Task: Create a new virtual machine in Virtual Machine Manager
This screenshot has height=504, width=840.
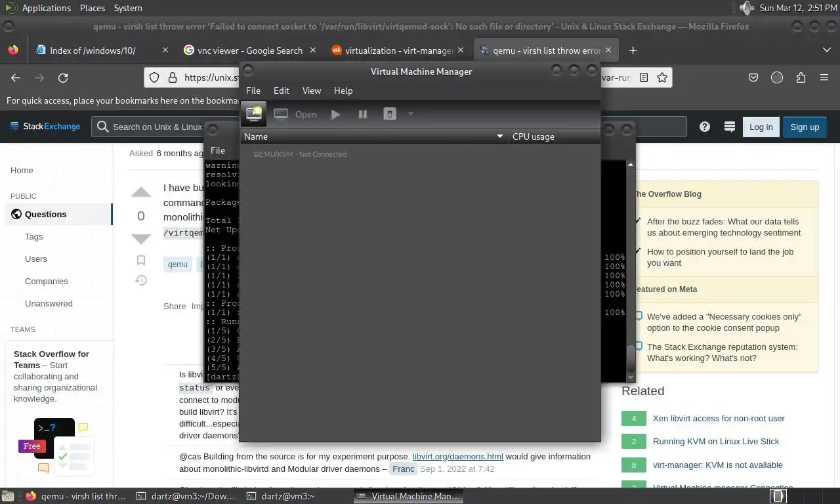Action: coord(253,114)
